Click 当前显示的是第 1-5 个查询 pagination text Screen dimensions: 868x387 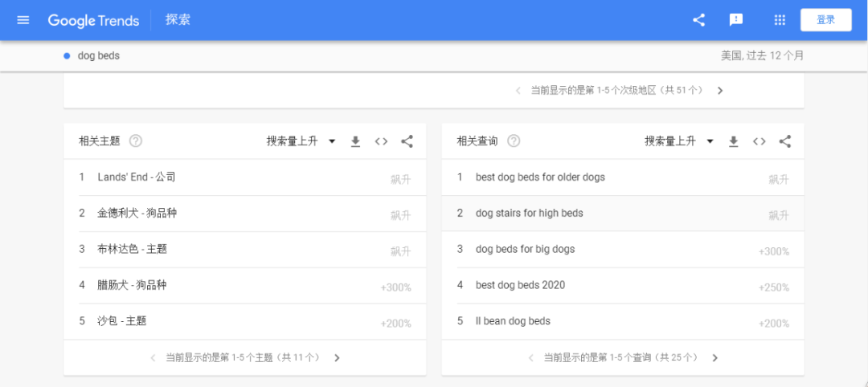coord(621,358)
